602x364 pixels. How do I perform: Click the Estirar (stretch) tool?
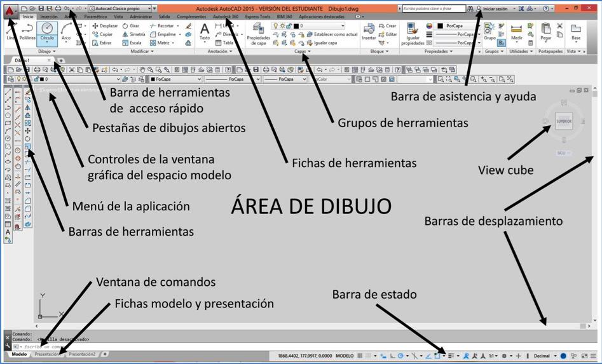pos(102,43)
